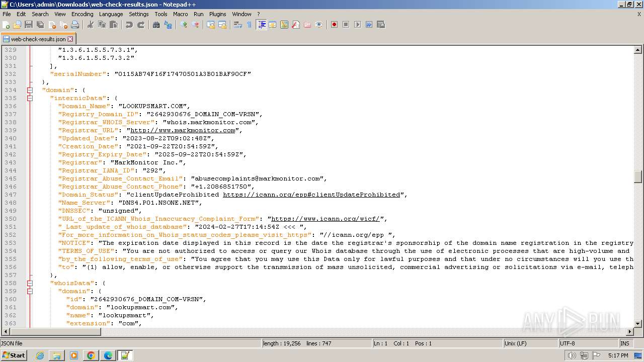Follow the https://www.icann.org/wicf/ link
The width and height of the screenshot is (644, 362).
click(x=326, y=219)
